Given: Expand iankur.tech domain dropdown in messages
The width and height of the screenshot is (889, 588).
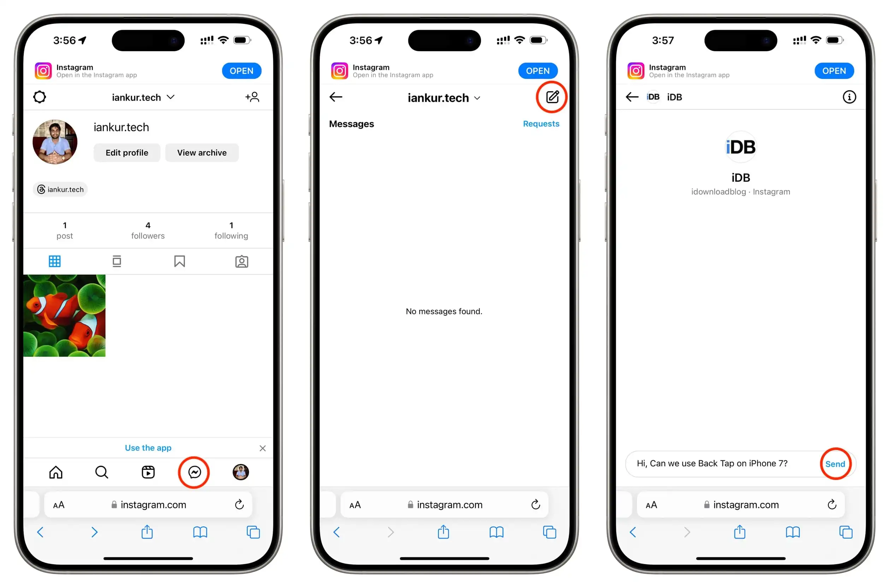Looking at the screenshot, I should coord(444,97).
